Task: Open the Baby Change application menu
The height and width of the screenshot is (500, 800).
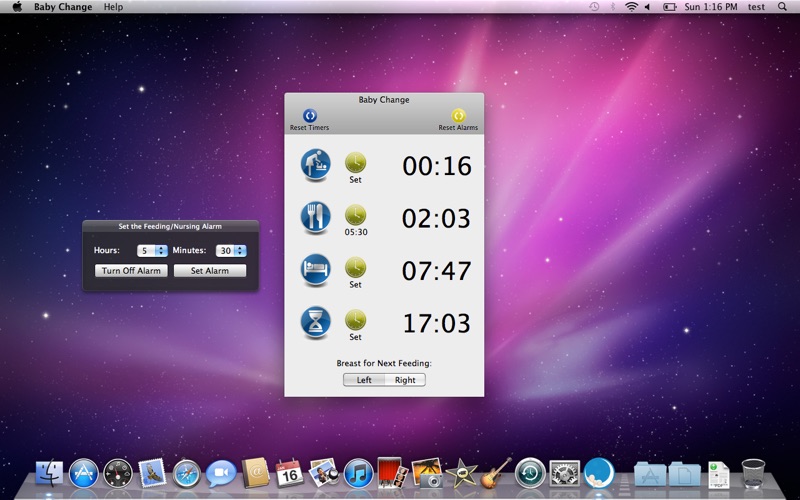Action: click(63, 7)
